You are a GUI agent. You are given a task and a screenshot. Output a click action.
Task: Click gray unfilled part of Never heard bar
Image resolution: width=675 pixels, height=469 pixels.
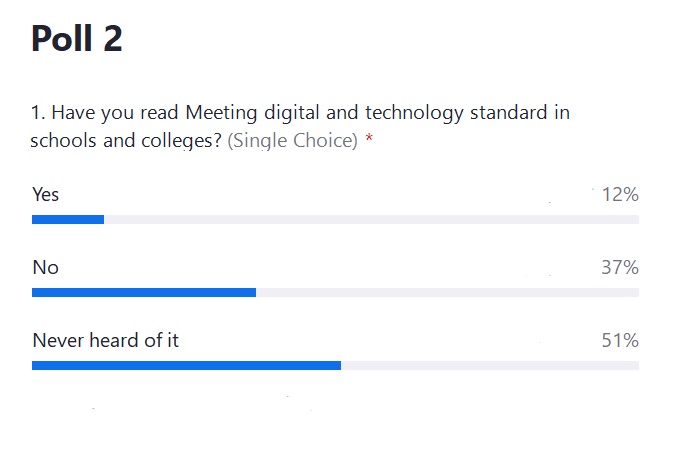[490, 366]
